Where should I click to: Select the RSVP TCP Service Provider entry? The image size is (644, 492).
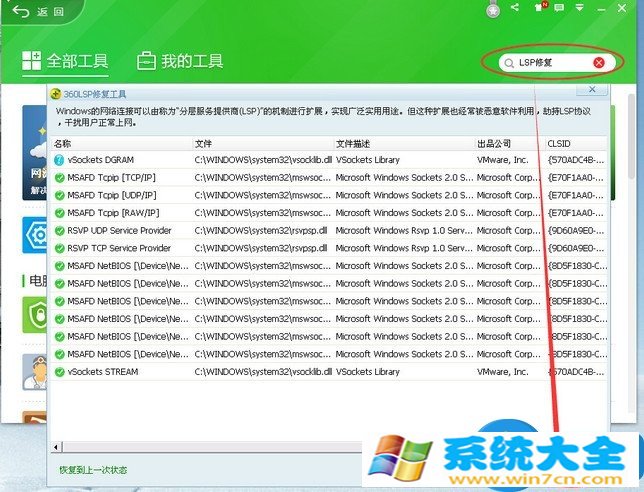click(x=119, y=248)
